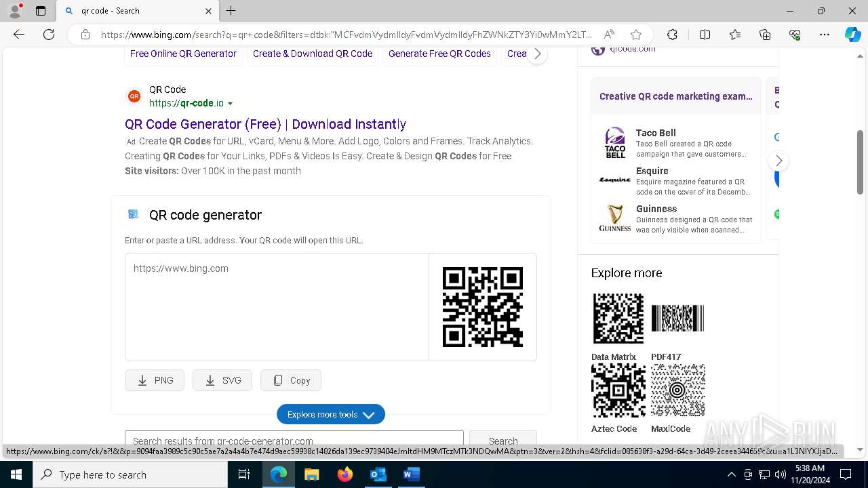
Task: Open a new tab with the plus icon
Action: coord(231,11)
